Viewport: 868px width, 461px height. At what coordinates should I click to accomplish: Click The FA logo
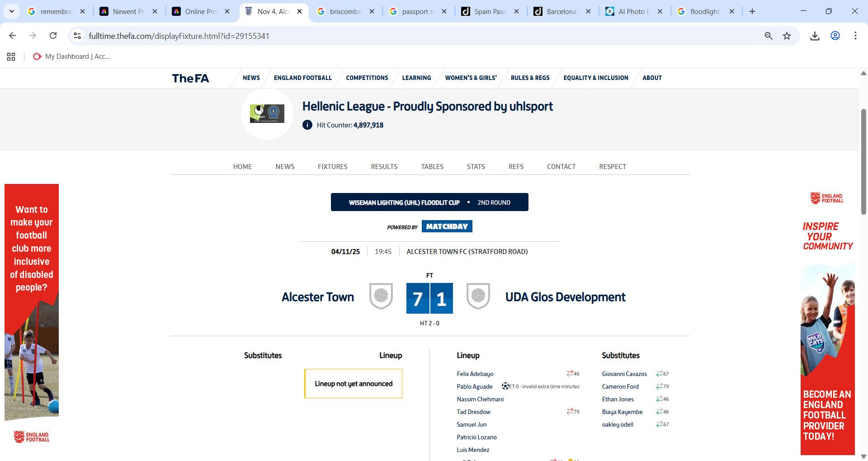pos(190,78)
